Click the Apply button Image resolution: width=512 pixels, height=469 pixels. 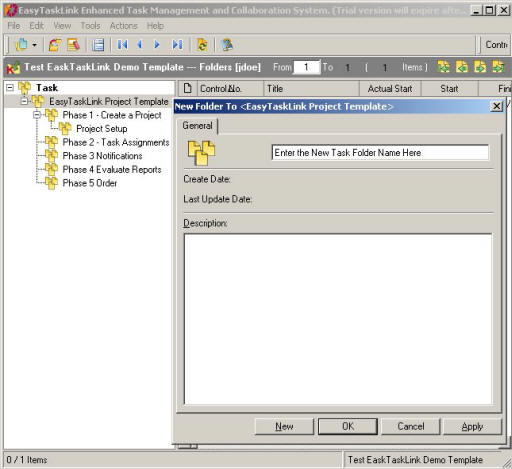point(472,426)
